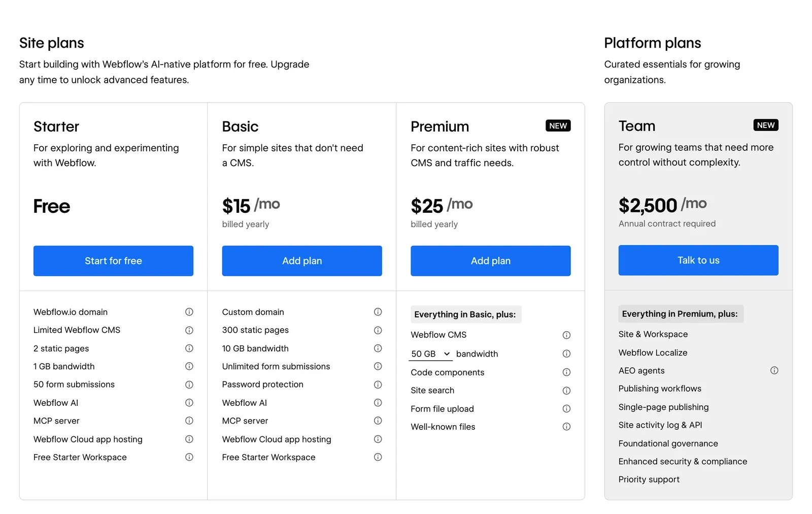
Task: Show info for Starter Webflow Cloud app hosting
Action: (x=189, y=439)
